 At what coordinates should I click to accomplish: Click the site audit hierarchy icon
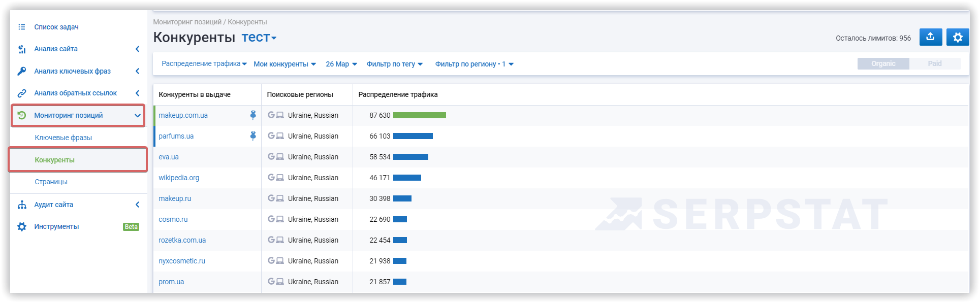coord(22,205)
